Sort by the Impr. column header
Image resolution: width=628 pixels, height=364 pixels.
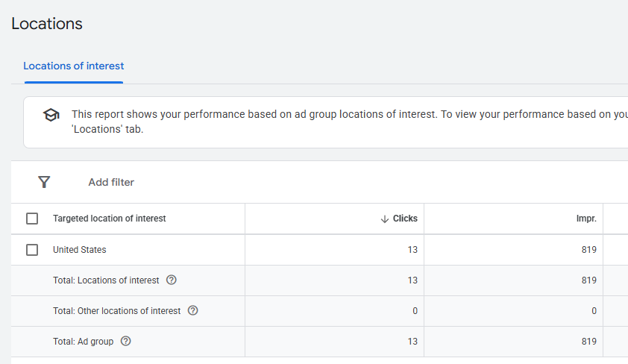pos(586,219)
